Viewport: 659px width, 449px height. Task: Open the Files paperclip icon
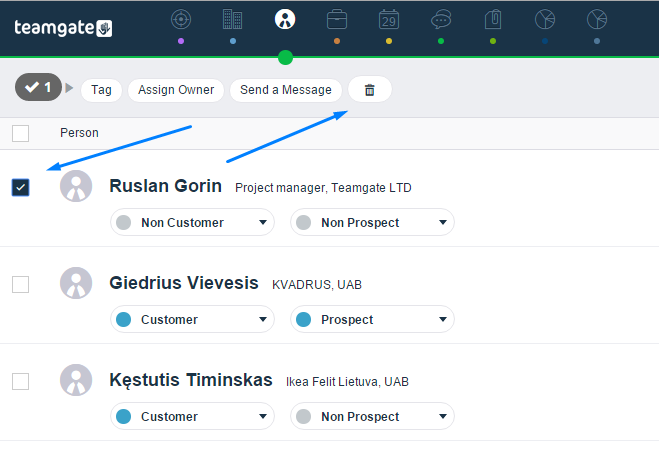(493, 20)
